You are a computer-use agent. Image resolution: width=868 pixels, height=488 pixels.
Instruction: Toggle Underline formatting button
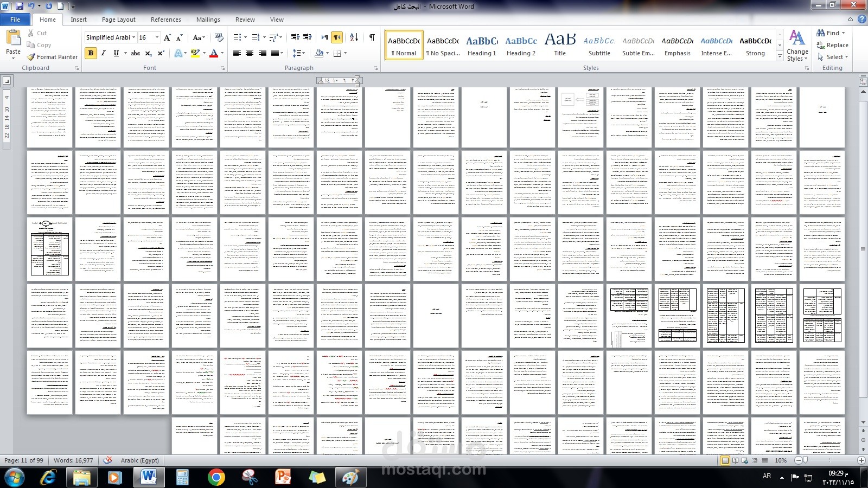(x=116, y=53)
